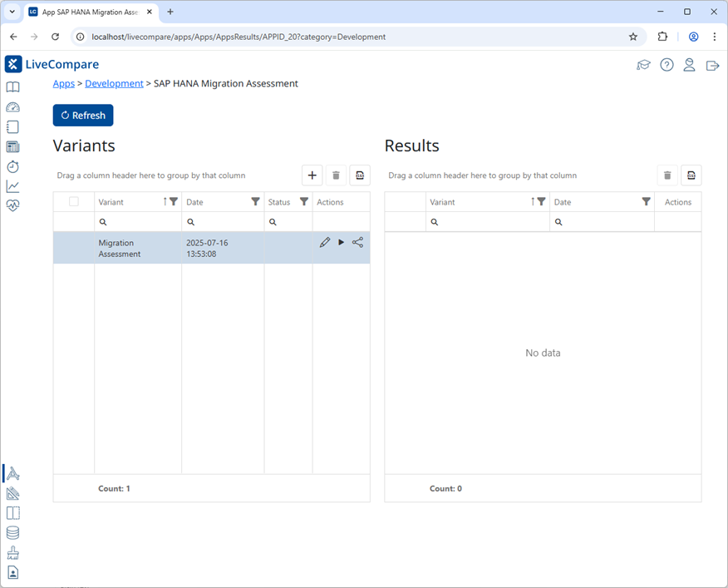Click the delete trash icon above Results grid

coord(667,175)
